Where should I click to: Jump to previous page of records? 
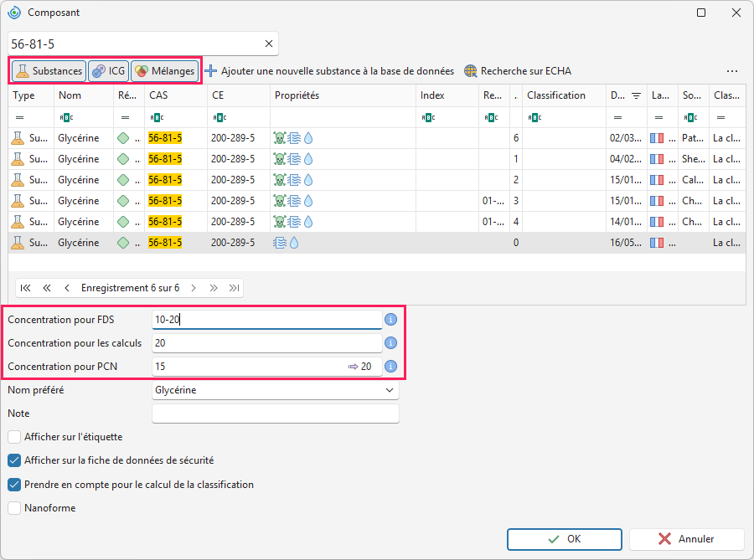click(47, 288)
